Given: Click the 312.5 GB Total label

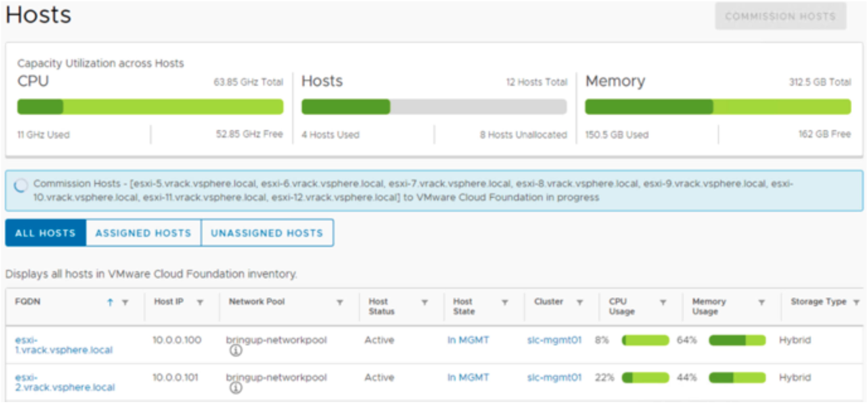Looking at the screenshot, I should (820, 82).
